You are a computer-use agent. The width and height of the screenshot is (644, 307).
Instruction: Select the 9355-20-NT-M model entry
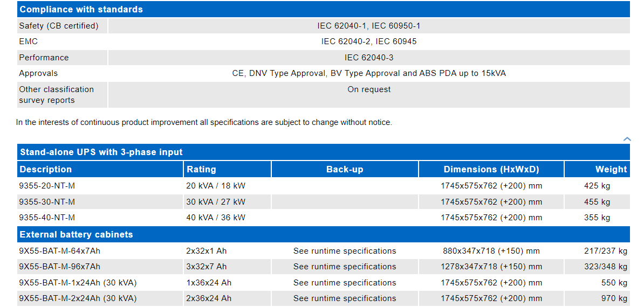(x=47, y=186)
